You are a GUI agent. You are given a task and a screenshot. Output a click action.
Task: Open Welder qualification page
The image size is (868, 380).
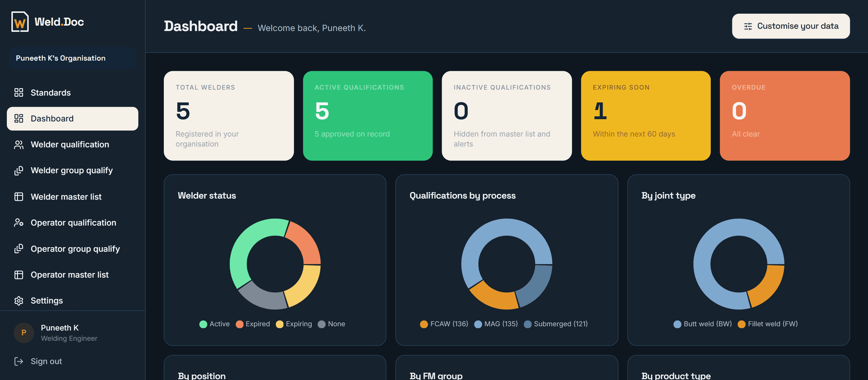tap(73, 144)
